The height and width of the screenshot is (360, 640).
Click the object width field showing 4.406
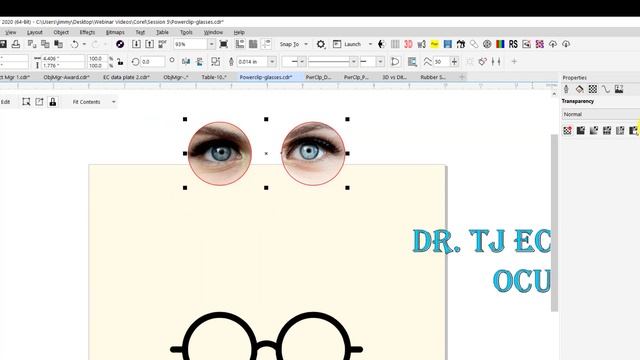click(62, 58)
